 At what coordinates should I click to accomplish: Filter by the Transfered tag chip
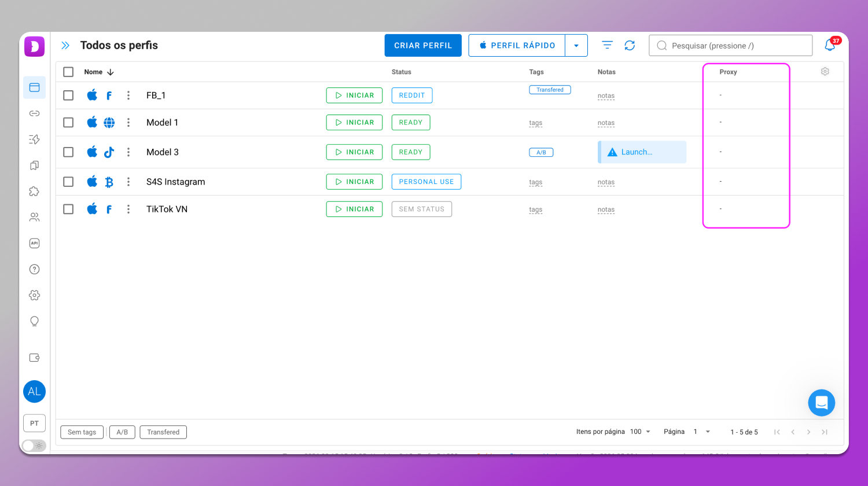(x=163, y=432)
